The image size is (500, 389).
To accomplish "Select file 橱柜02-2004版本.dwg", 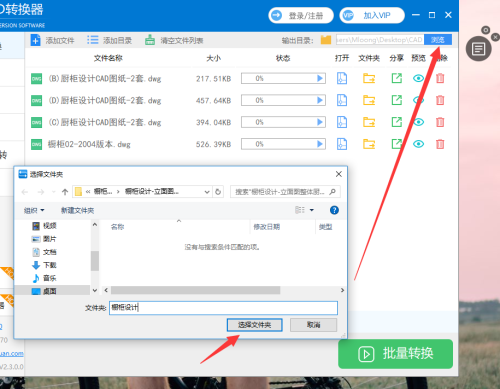I will [x=89, y=144].
